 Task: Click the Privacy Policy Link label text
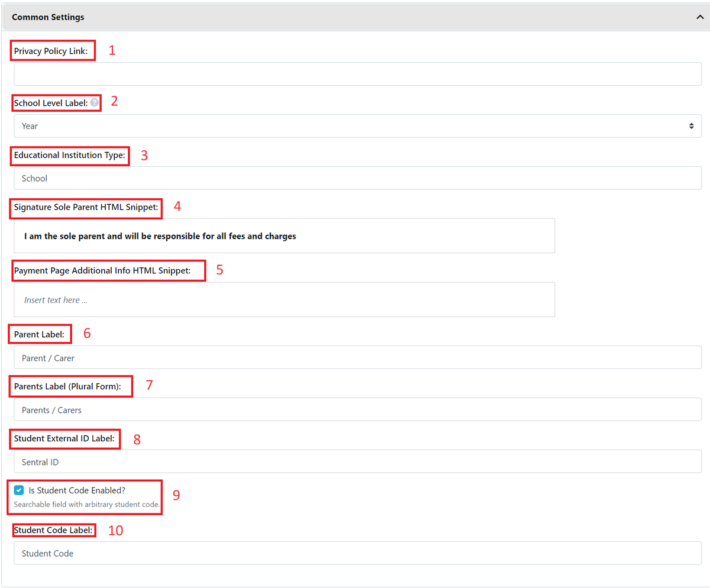(50, 51)
